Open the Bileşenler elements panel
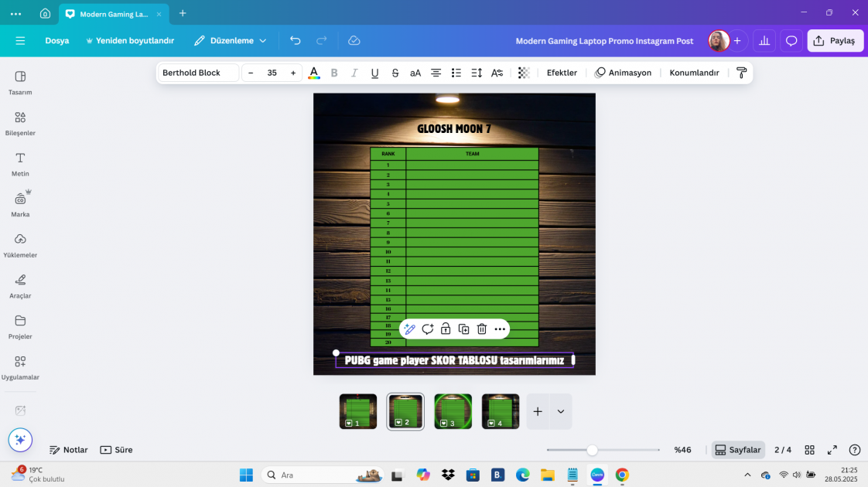Screen dimensions: 868x487 point(20,122)
